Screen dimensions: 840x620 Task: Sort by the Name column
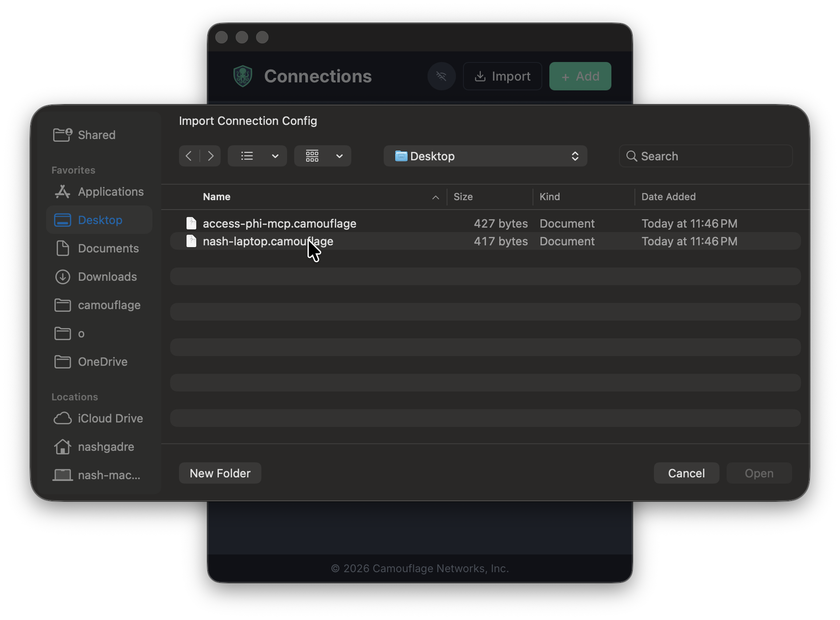[x=217, y=197]
